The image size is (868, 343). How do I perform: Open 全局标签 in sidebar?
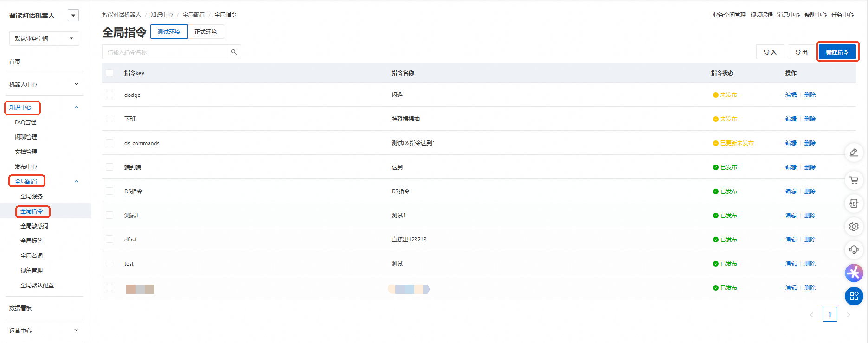[x=32, y=241]
